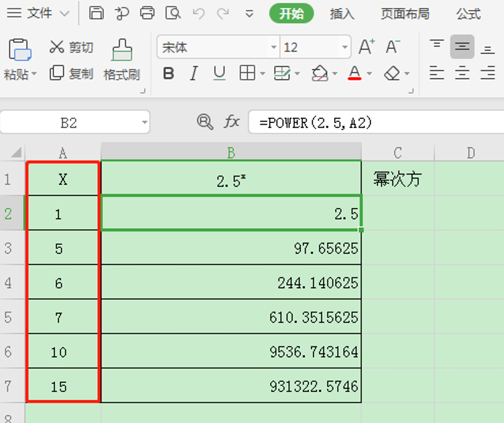The width and height of the screenshot is (504, 423).
Task: Open the 公式 tab
Action: pyautogui.click(x=468, y=14)
